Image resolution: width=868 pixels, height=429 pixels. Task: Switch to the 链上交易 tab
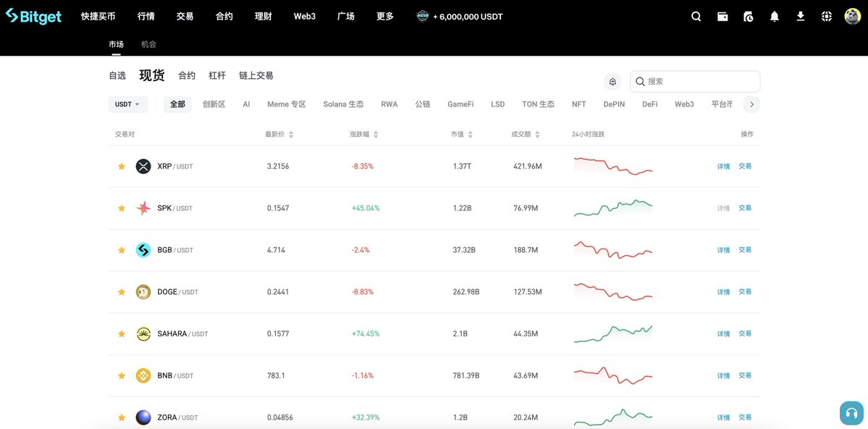256,75
